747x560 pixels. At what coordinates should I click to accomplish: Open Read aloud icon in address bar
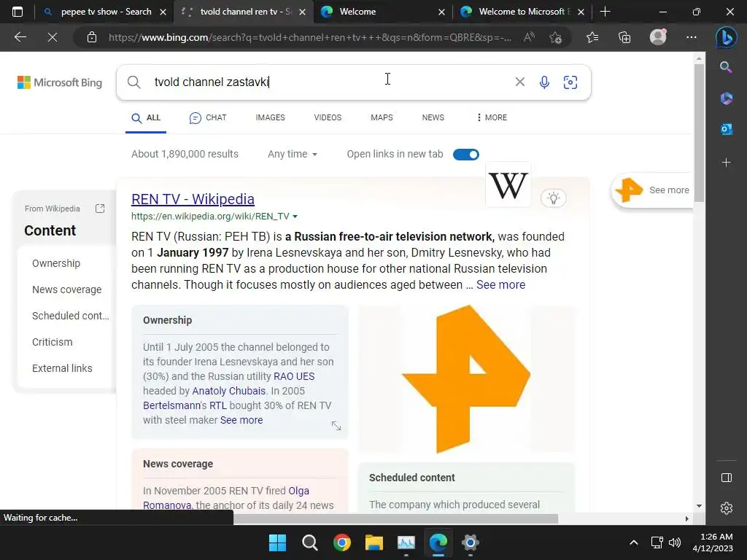tap(529, 37)
